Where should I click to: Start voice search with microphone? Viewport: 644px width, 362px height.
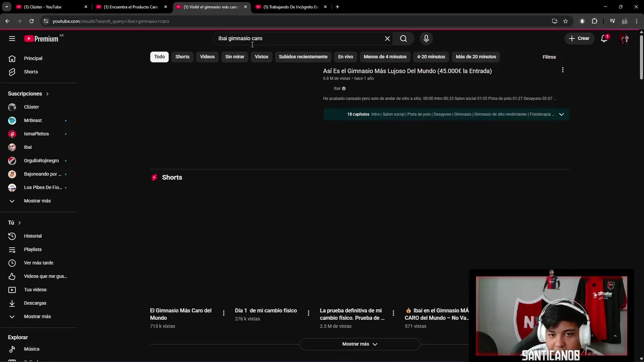tap(426, 38)
